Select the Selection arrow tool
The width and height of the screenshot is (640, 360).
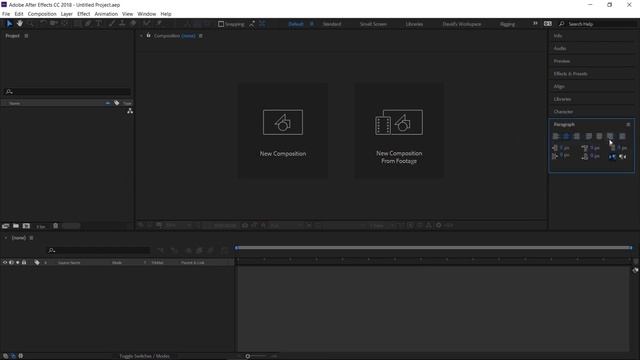point(9,24)
